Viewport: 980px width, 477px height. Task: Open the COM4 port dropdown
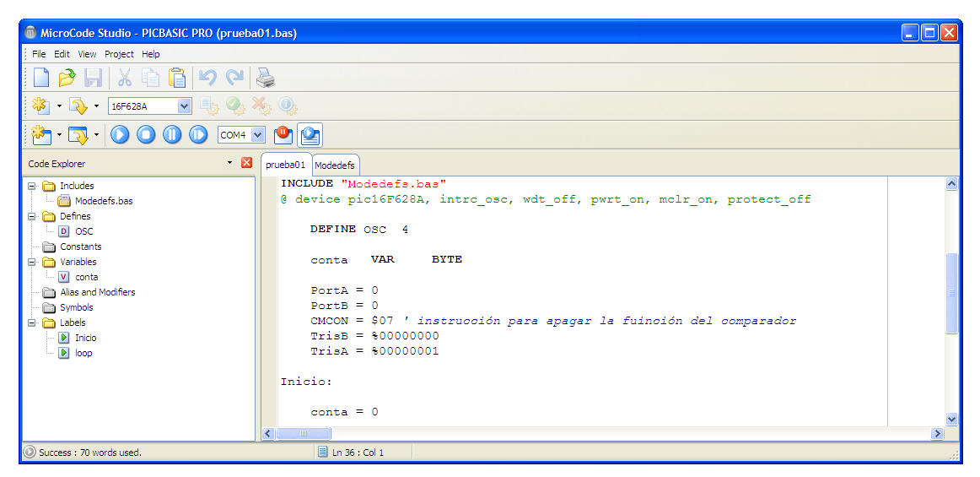(258, 134)
